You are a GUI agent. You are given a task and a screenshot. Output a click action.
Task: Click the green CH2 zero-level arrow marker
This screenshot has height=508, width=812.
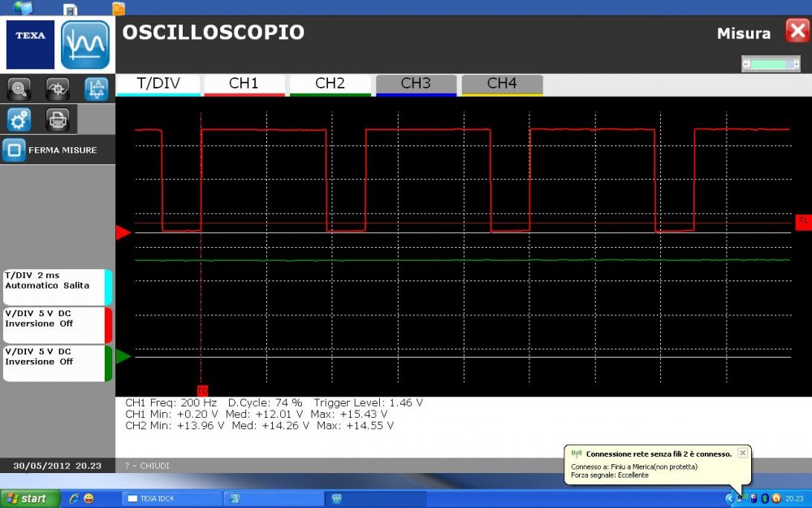click(123, 356)
